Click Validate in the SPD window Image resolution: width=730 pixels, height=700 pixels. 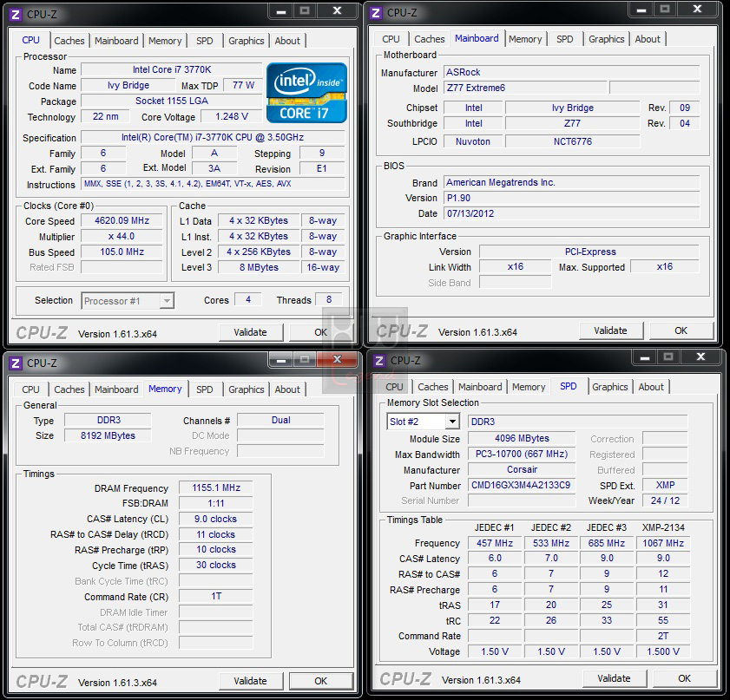[x=614, y=679]
